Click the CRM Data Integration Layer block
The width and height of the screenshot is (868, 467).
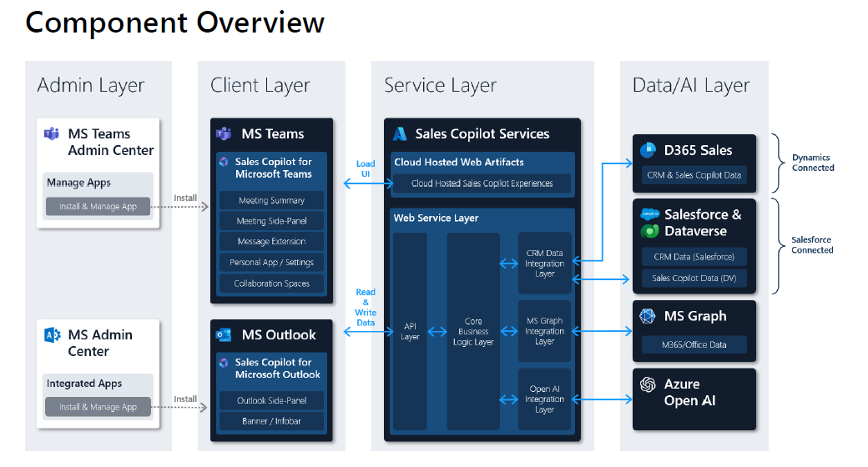545,264
